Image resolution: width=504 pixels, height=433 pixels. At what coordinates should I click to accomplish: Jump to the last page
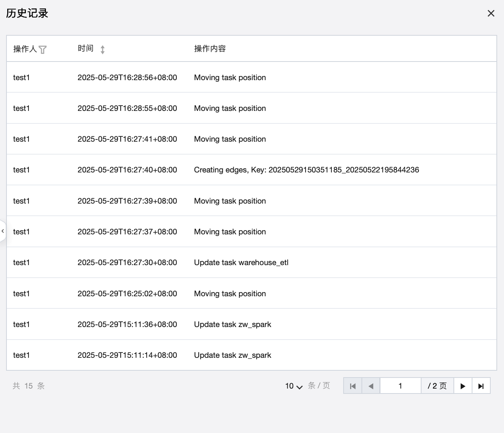click(x=481, y=386)
